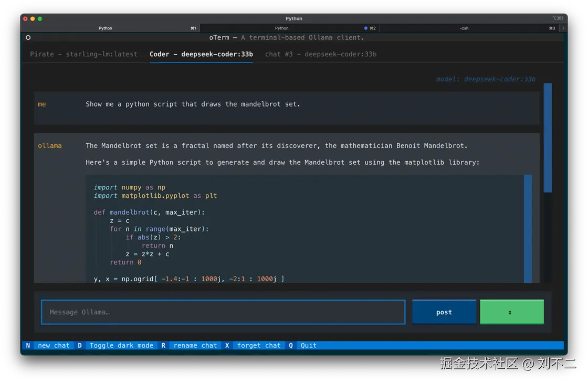Click the Python window title
The width and height of the screenshot is (588, 382).
click(293, 18)
